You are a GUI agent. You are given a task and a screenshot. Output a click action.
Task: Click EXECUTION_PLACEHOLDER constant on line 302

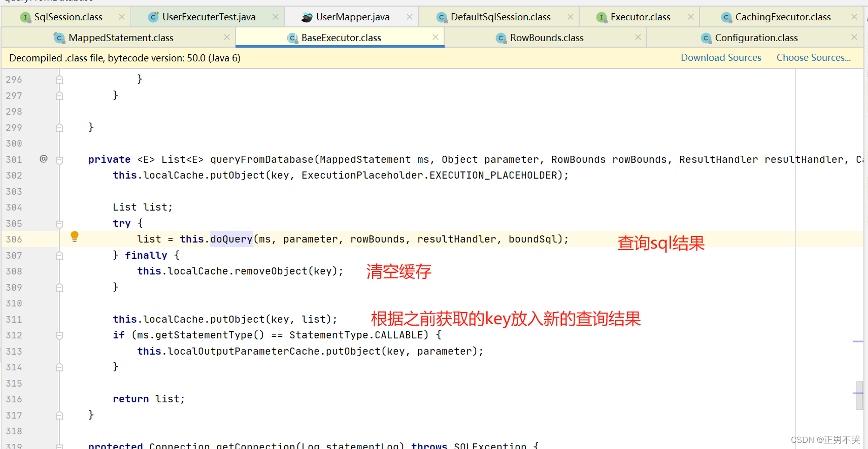pyautogui.click(x=493, y=175)
